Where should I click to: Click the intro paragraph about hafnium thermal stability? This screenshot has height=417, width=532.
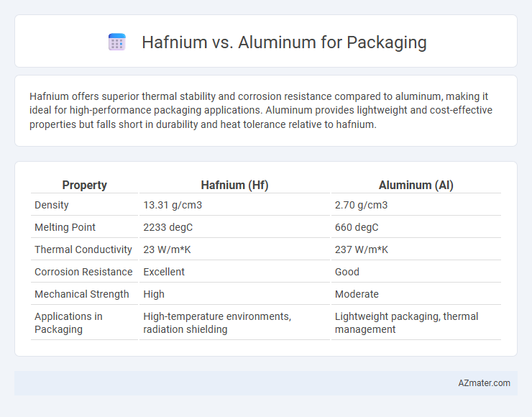tap(261, 110)
